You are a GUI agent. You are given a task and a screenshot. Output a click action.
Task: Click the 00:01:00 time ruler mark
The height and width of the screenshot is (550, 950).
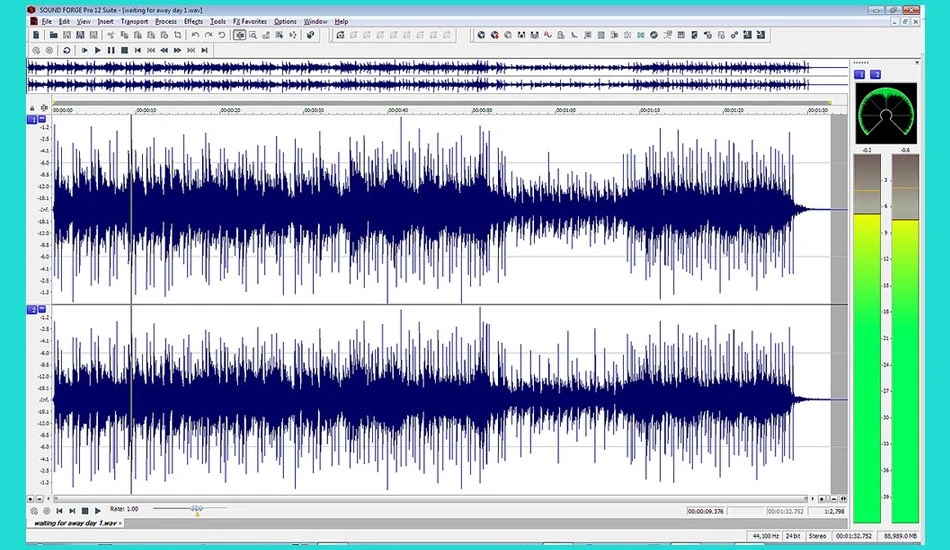pos(566,110)
